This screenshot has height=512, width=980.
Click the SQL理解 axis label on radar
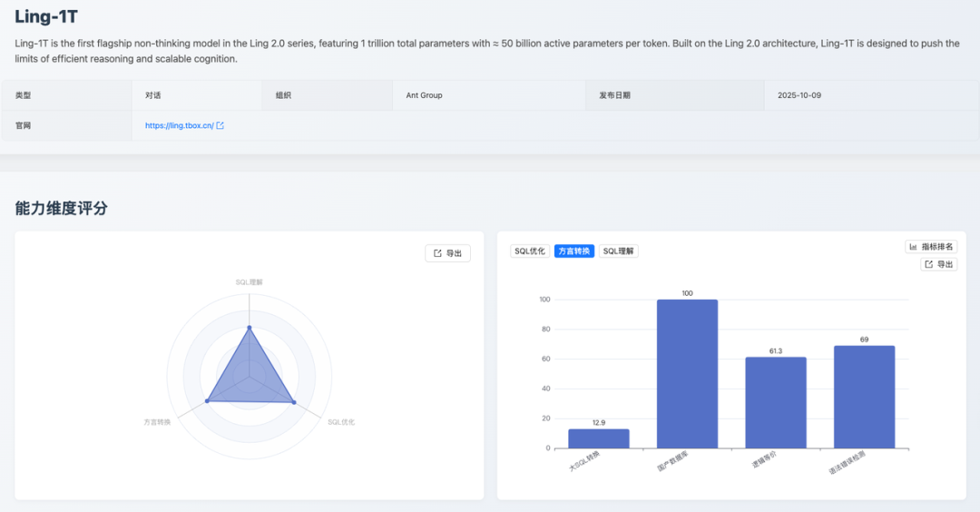(249, 282)
